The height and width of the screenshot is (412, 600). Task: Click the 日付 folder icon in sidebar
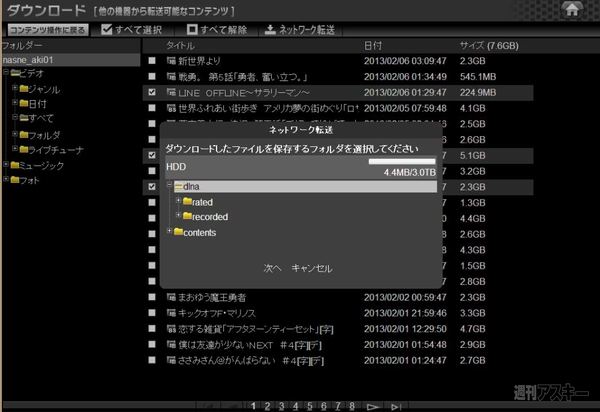(x=24, y=103)
